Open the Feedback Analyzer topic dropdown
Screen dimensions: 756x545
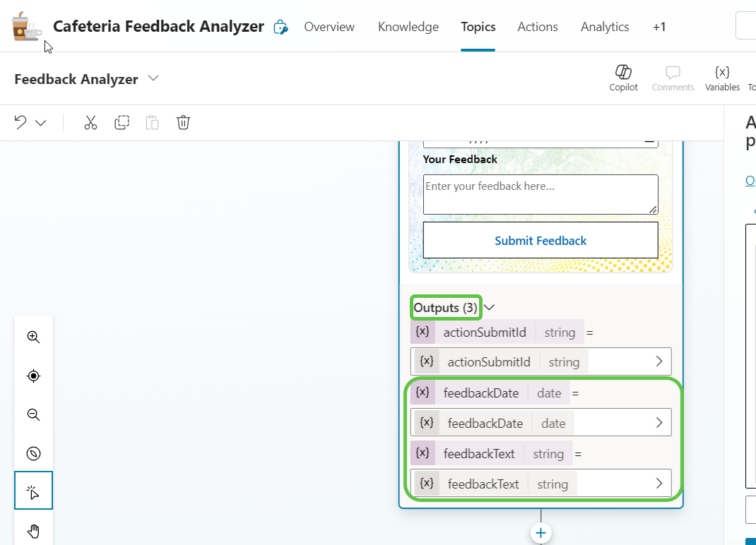click(153, 79)
